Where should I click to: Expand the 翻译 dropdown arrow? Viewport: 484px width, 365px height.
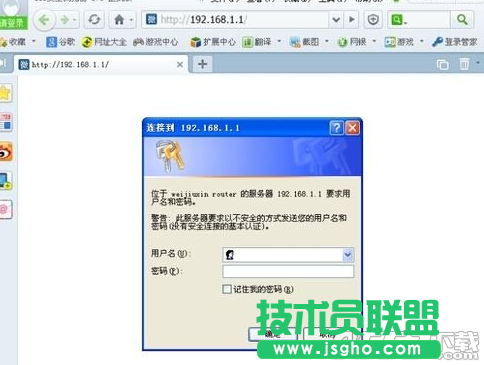pyautogui.click(x=279, y=41)
